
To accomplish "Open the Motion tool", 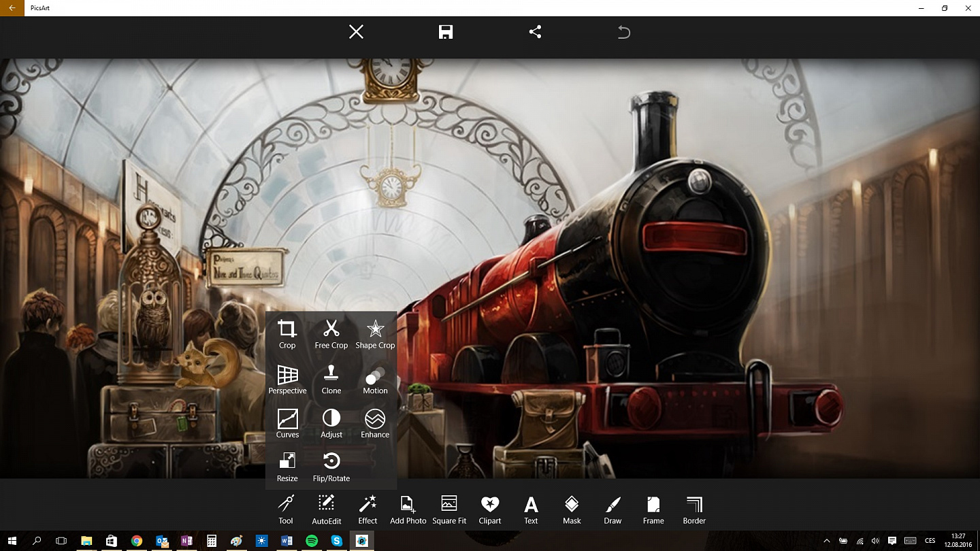I will point(375,380).
